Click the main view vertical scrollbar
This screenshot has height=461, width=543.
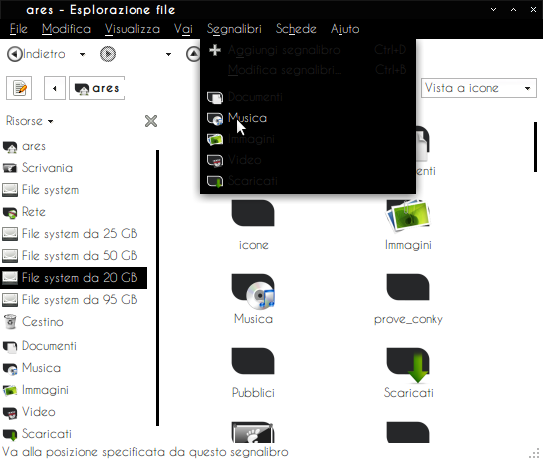(x=535, y=147)
